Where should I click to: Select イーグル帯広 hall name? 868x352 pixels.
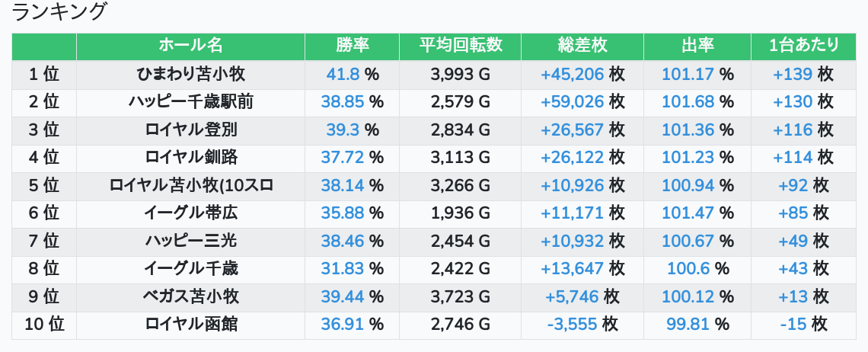click(190, 213)
